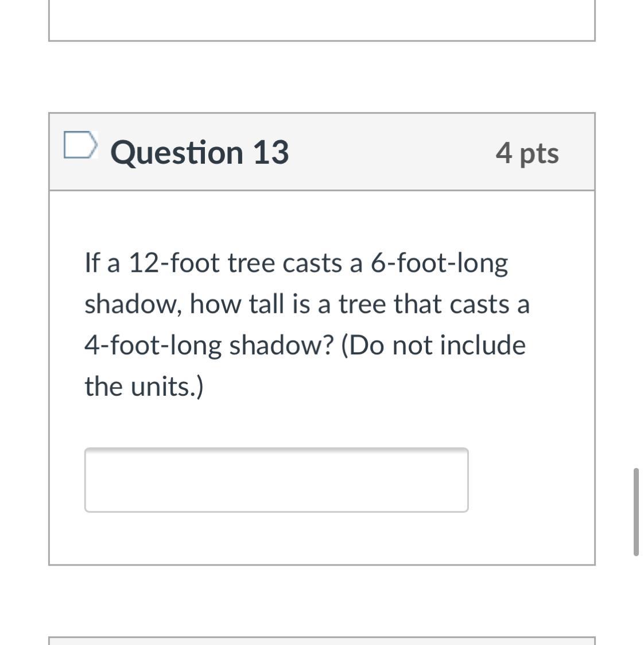
Task: Click the "(Do not include" text
Action: pos(433,345)
